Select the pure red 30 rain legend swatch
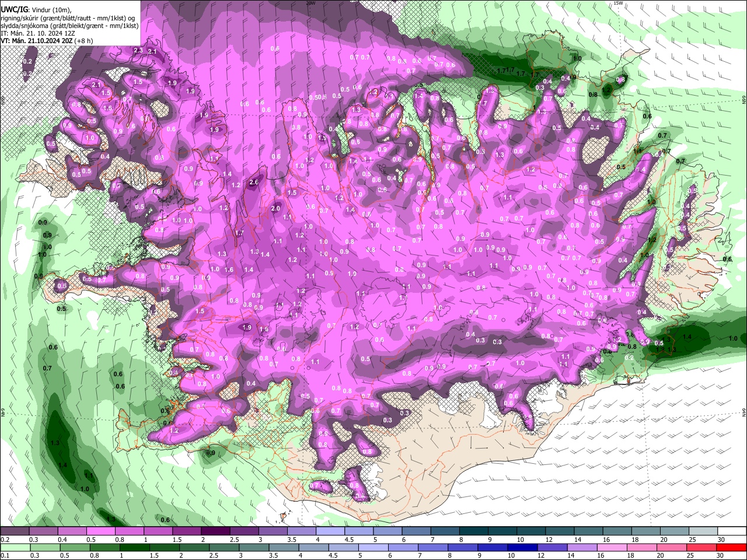This screenshot has width=747, height=560. pyautogui.click(x=731, y=547)
